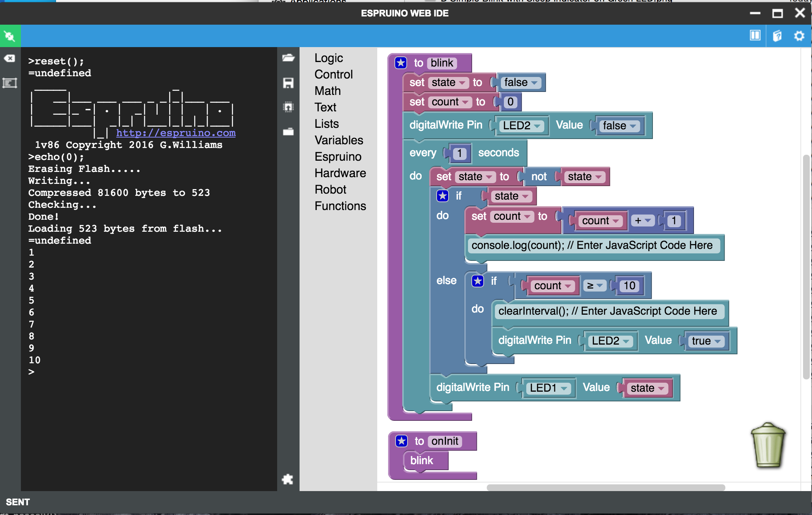Viewport: 812px width, 515px height.
Task: Open the Math block category
Action: point(328,91)
